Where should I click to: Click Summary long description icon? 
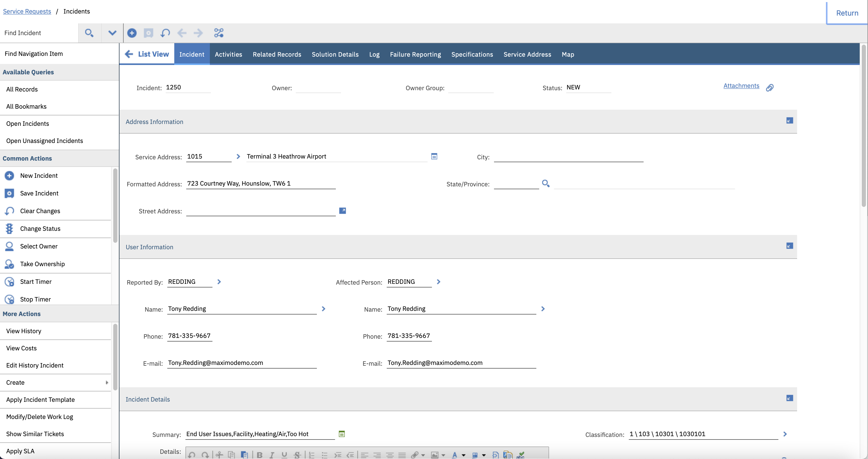tap(342, 434)
